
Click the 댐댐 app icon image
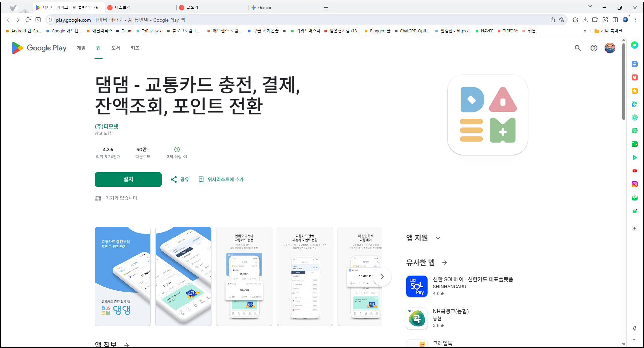(488, 115)
